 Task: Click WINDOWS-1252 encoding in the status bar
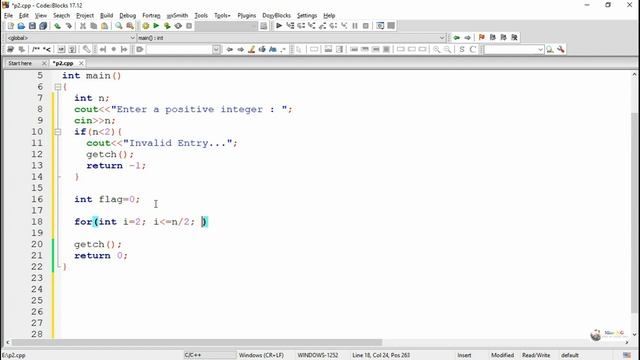tap(318, 355)
